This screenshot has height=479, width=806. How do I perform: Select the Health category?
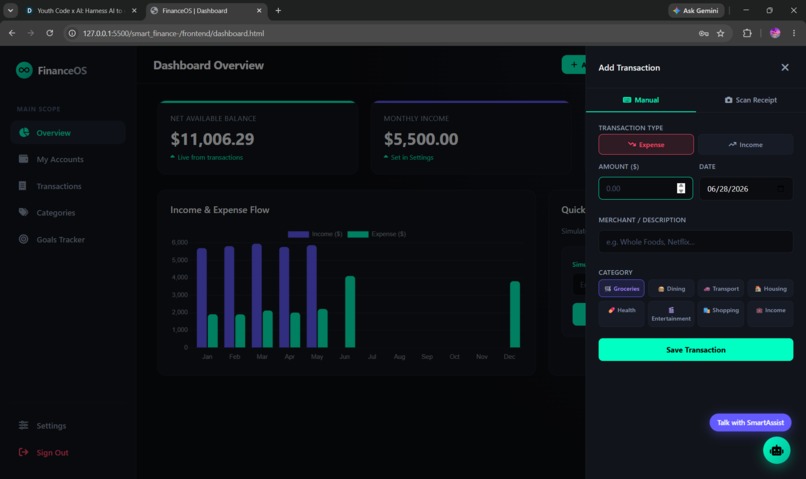pos(621,314)
